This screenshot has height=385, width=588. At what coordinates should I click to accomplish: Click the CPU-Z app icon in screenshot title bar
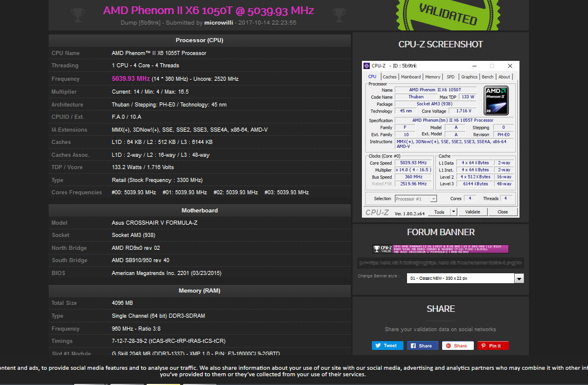[x=367, y=66]
